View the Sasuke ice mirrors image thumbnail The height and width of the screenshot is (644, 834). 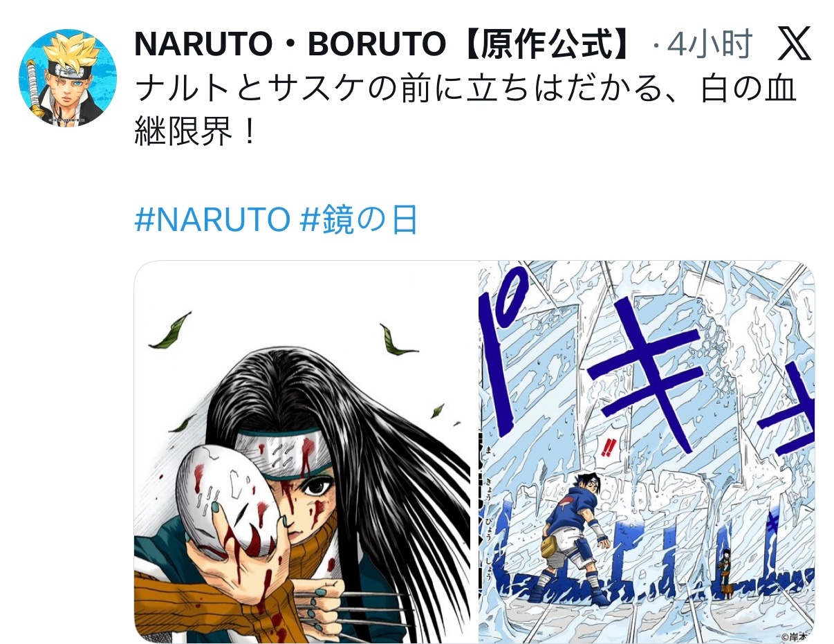click(646, 452)
